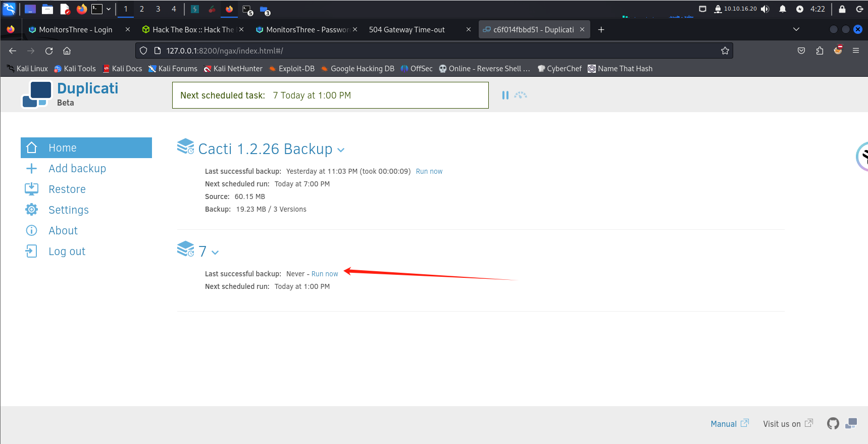Expand the backup 7 options chevron

point(215,253)
